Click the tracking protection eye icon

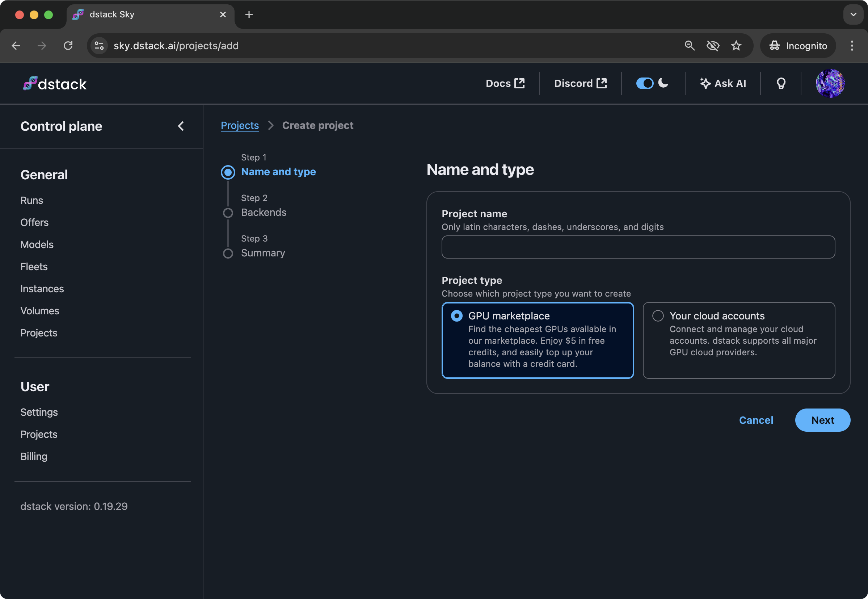tap(713, 46)
